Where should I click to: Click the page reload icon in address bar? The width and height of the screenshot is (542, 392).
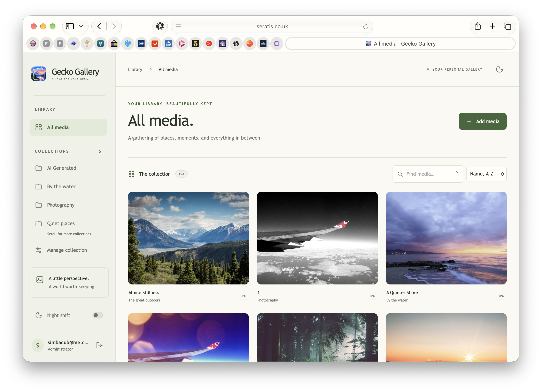[365, 26]
